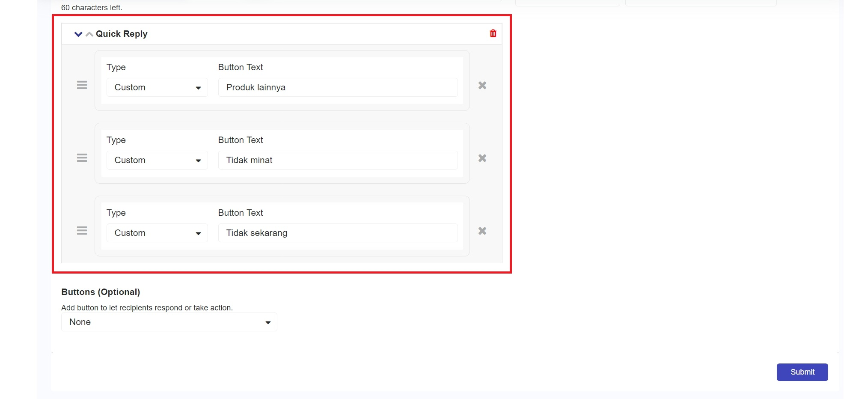Open the Type dropdown for "Tidak minat"
Viewport: 868px width, 399px height.
tap(157, 160)
